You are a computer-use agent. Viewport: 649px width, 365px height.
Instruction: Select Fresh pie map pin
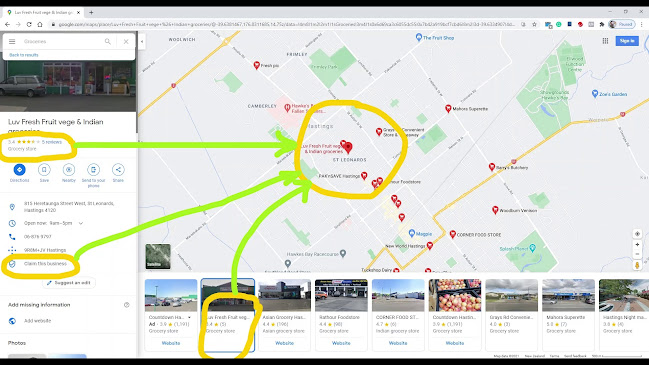(x=257, y=65)
